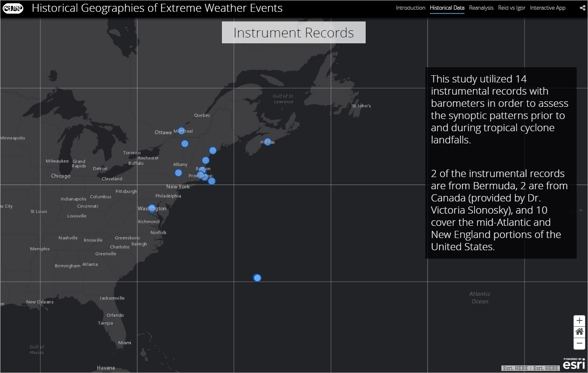This screenshot has width=588, height=373.
Task: Select the Halifax station marker
Action: [268, 142]
